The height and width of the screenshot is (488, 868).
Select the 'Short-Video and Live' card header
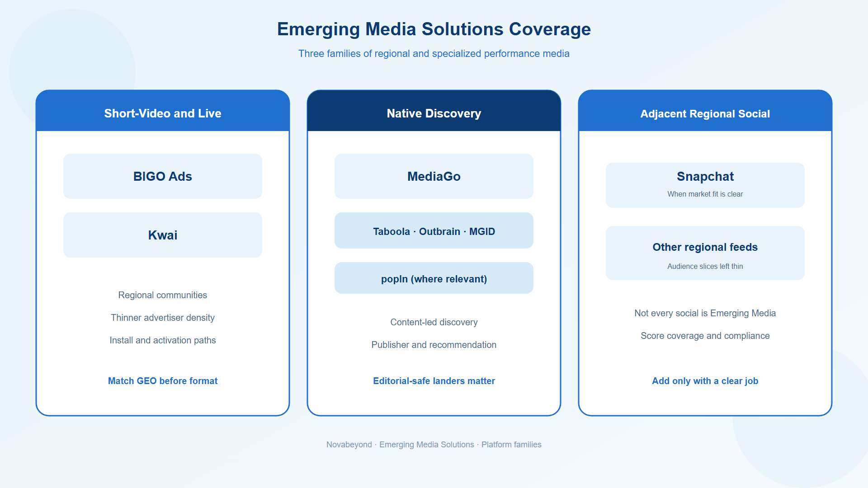pyautogui.click(x=163, y=111)
